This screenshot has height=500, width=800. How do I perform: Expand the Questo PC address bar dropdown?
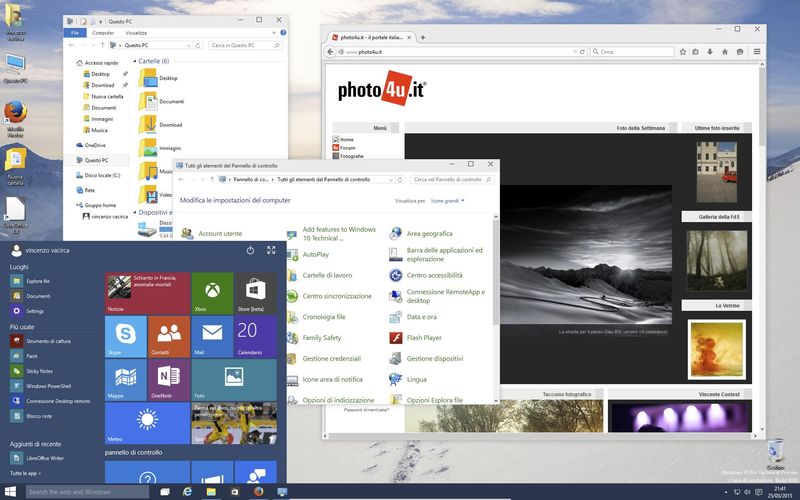point(189,45)
